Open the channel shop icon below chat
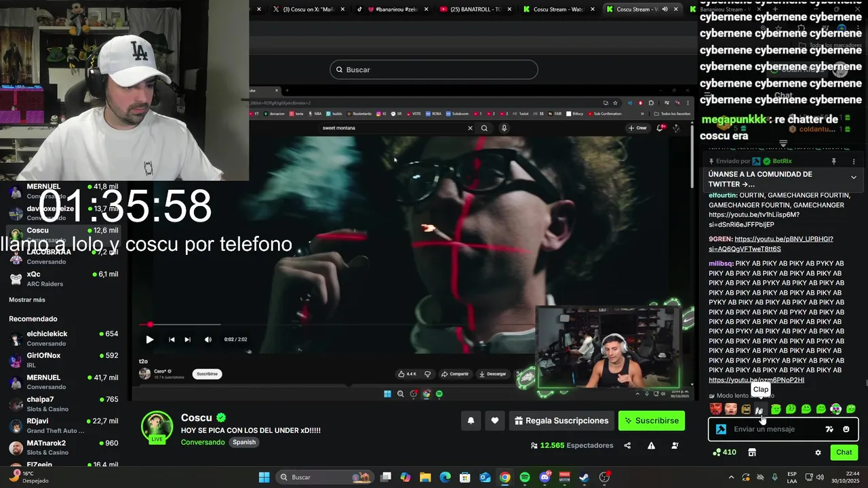868x488 pixels. click(x=752, y=452)
